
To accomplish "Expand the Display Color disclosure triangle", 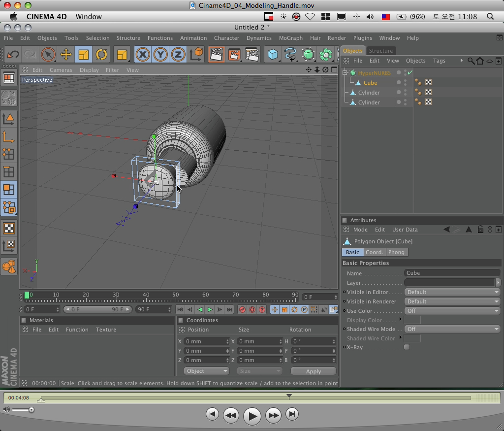I will (401, 319).
